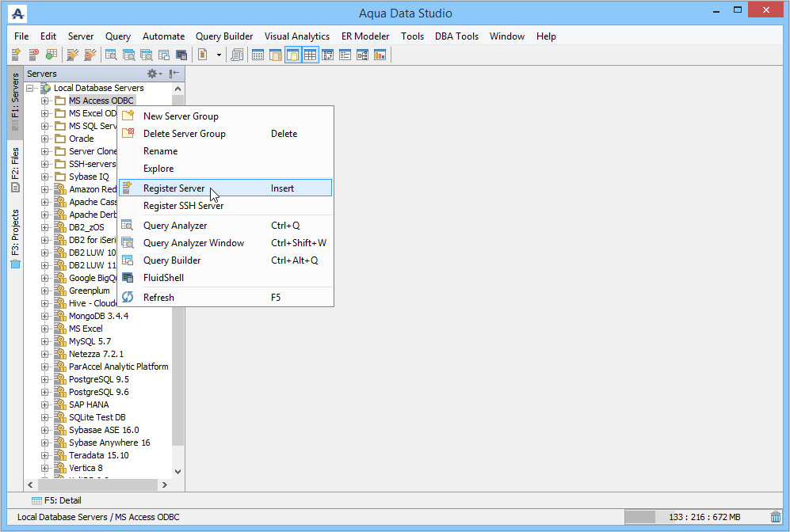Click the green-dot table toolbar icon
The height and width of the screenshot is (532, 790).
pyautogui.click(x=51, y=55)
